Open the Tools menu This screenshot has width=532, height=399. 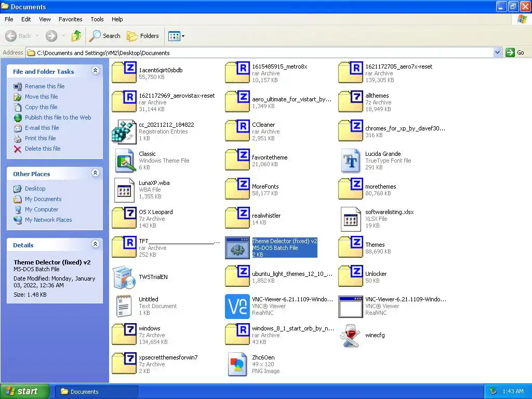(97, 19)
